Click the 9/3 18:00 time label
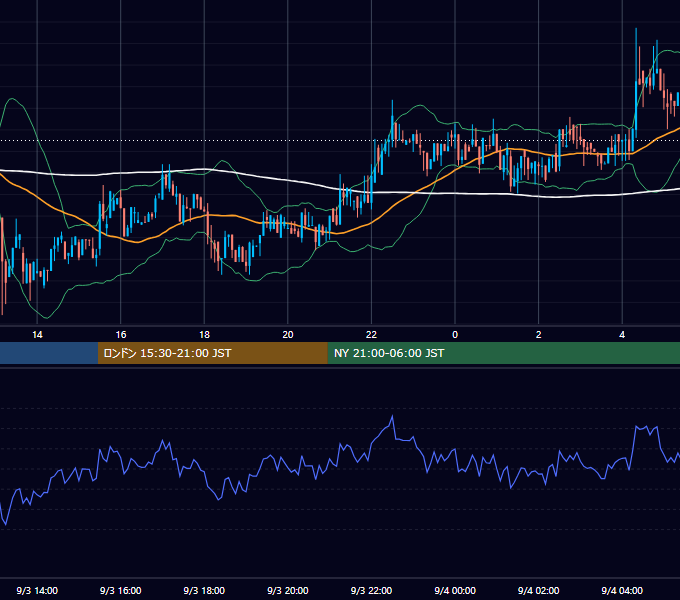680x600 pixels. pos(204,590)
